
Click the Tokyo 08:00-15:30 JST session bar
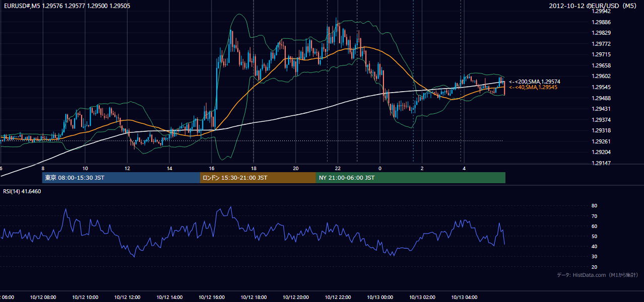click(121, 178)
